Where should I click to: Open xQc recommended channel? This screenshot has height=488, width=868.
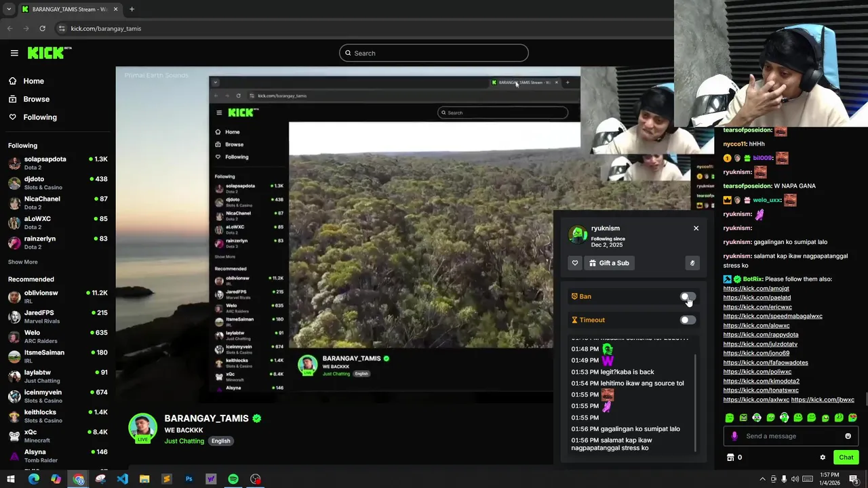tap(58, 436)
